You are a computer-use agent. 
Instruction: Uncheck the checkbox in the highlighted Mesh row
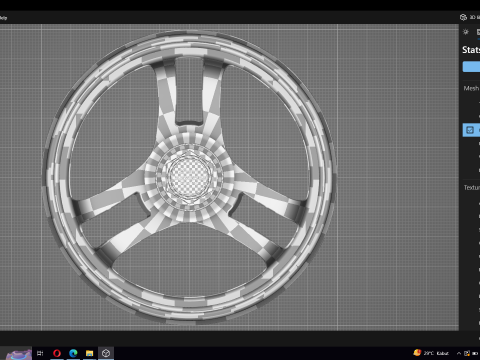pyautogui.click(x=470, y=130)
